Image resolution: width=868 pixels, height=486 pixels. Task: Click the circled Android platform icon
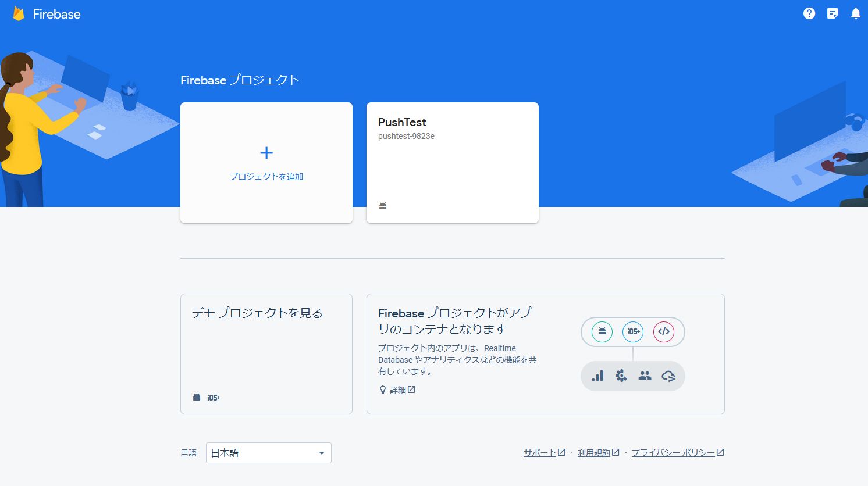coord(602,332)
